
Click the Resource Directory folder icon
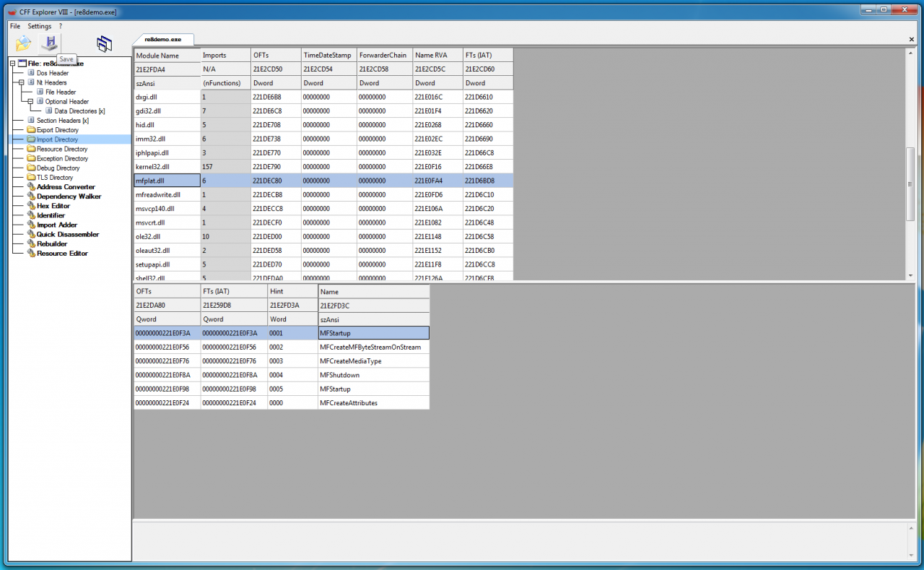coord(31,149)
